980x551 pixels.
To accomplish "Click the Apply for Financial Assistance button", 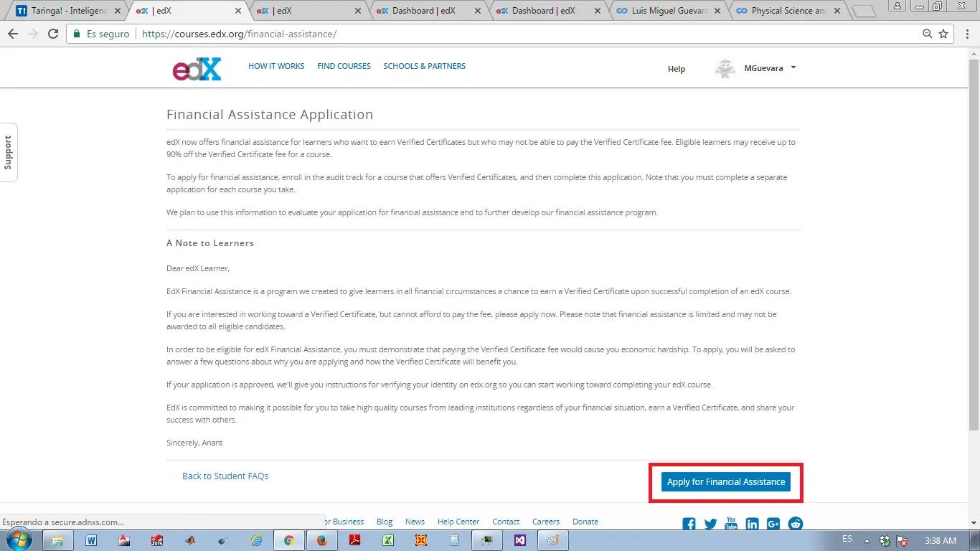I will click(x=726, y=482).
